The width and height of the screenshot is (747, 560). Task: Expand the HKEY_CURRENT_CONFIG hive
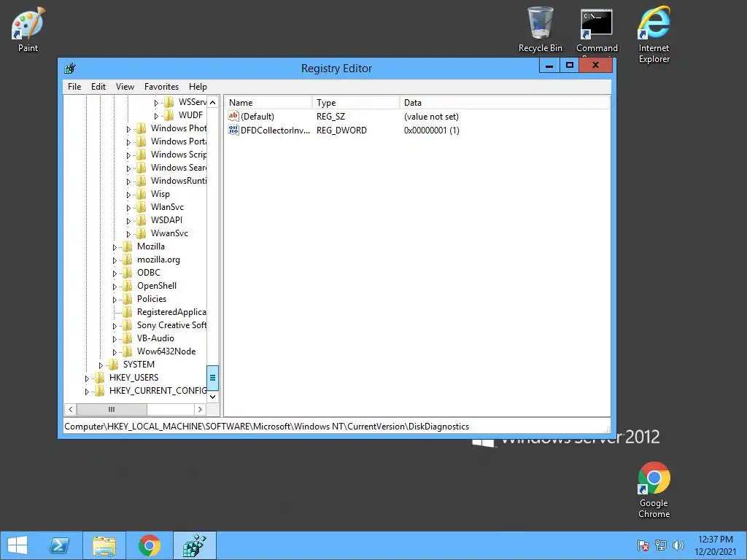87,392
